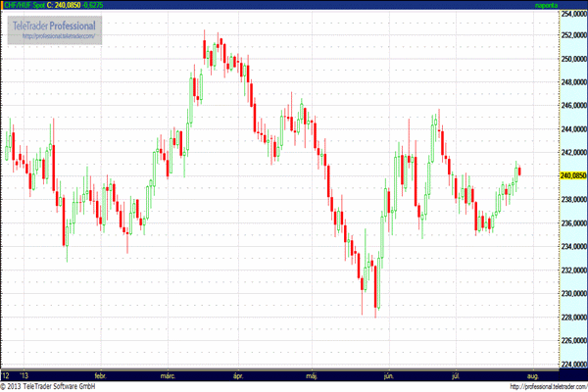The width and height of the screenshot is (588, 392).
Task: Click the CHF/HUF Spot symbol label
Action: click(x=21, y=6)
